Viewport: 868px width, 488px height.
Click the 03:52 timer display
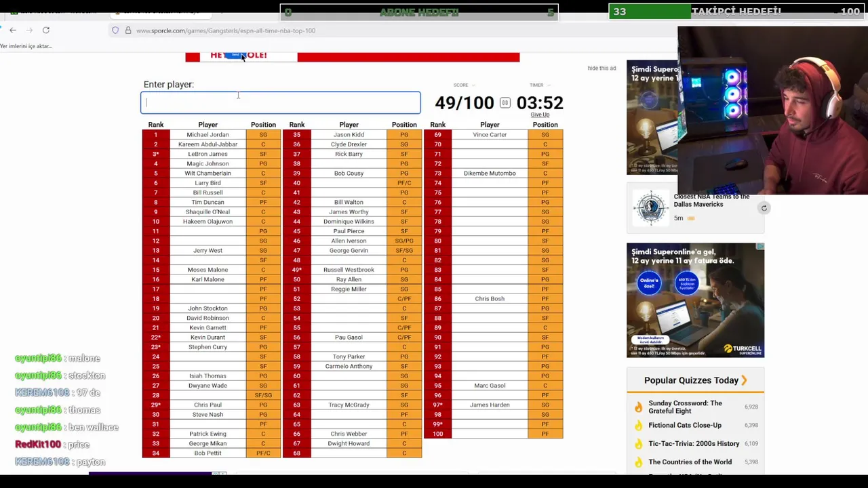pos(540,103)
